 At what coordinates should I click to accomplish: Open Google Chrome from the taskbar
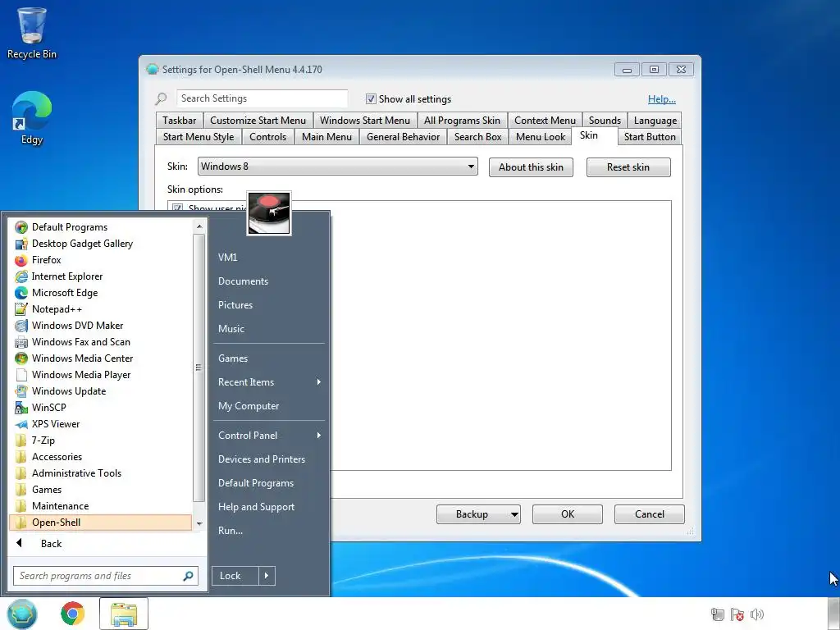[73, 614]
